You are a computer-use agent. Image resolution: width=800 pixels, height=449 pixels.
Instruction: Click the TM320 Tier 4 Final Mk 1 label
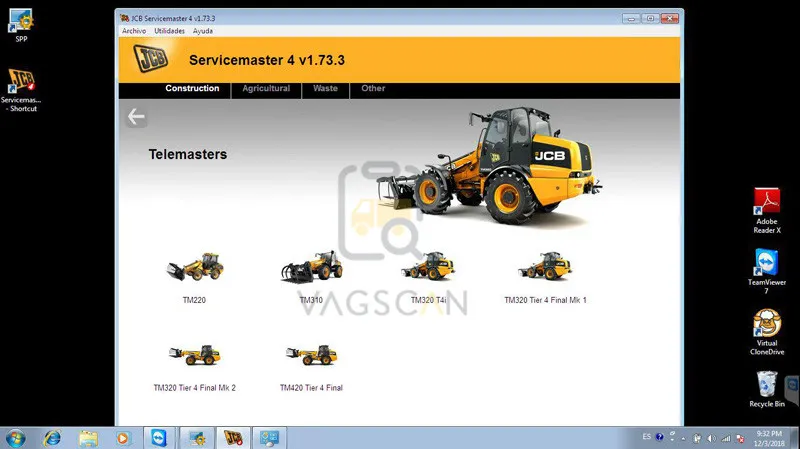pos(545,300)
